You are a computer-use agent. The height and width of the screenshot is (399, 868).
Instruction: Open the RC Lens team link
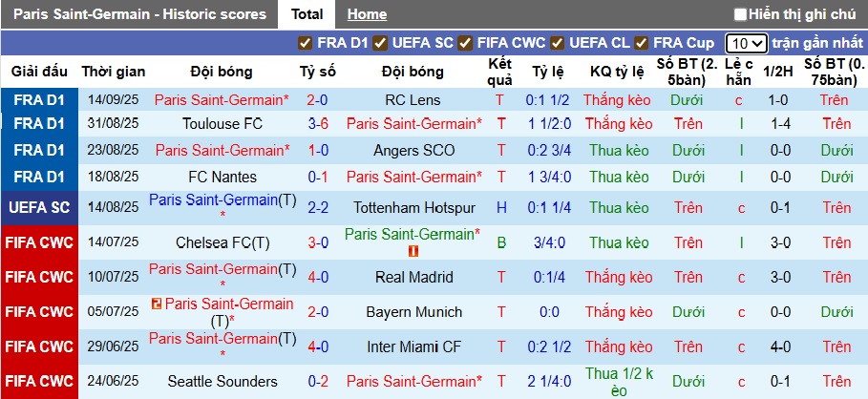tap(413, 100)
